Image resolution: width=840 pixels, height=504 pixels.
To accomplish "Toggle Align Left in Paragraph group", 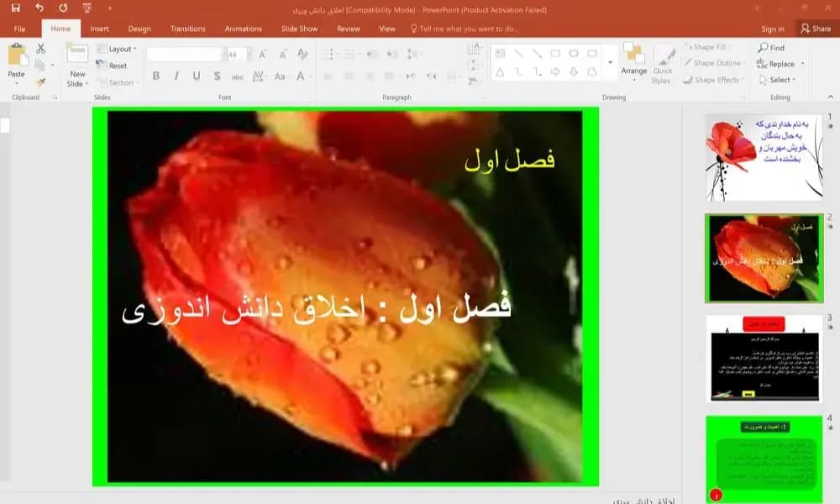I will coord(328,76).
